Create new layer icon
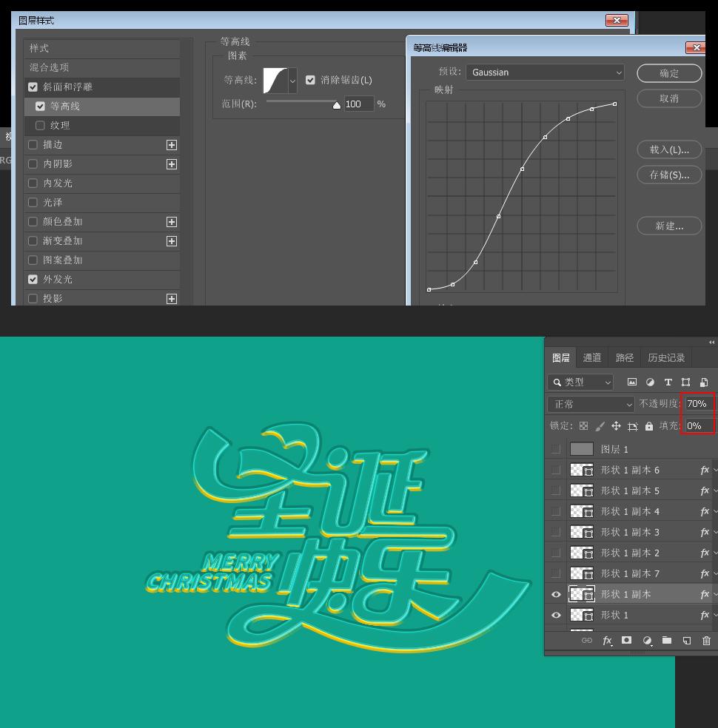This screenshot has width=718, height=728. (x=687, y=641)
